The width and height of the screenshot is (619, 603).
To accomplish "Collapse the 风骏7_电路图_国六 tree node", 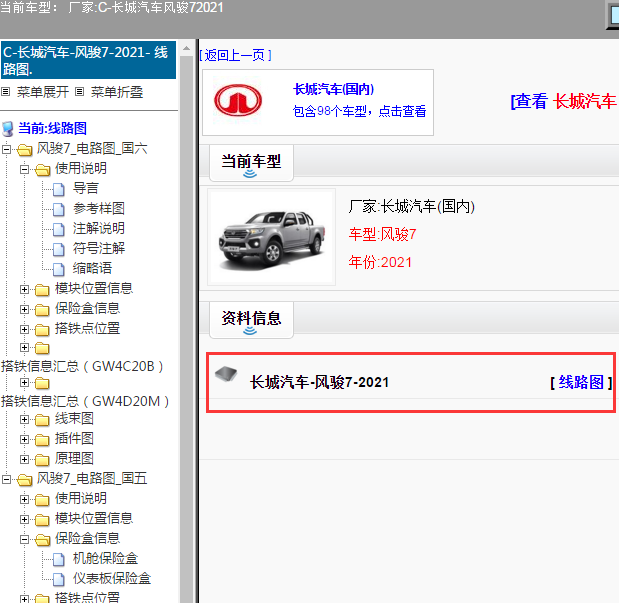I will click(6, 149).
